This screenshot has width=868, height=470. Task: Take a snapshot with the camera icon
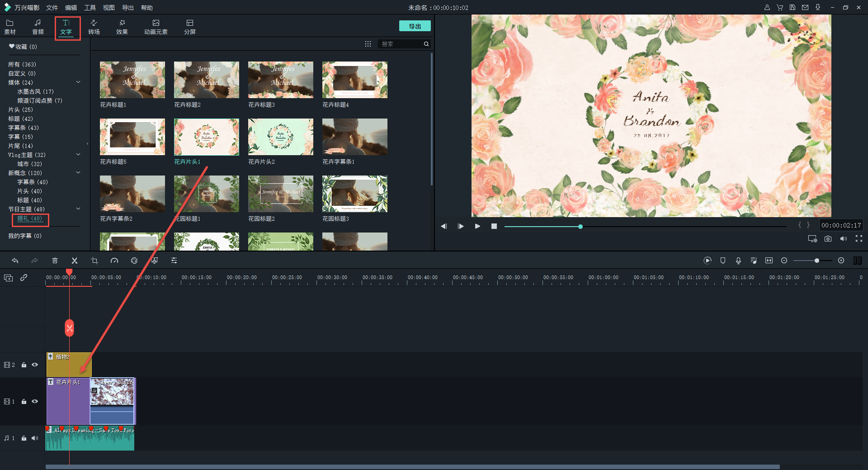tap(828, 239)
